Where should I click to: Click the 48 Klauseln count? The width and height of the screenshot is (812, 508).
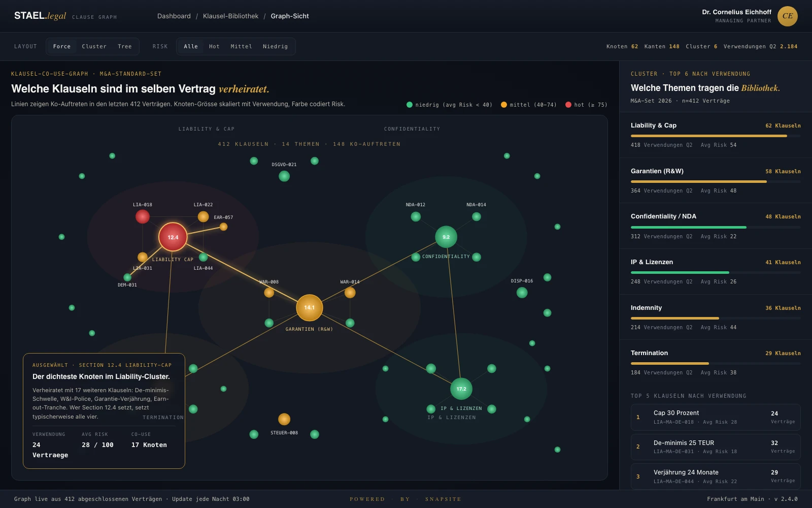783,217
